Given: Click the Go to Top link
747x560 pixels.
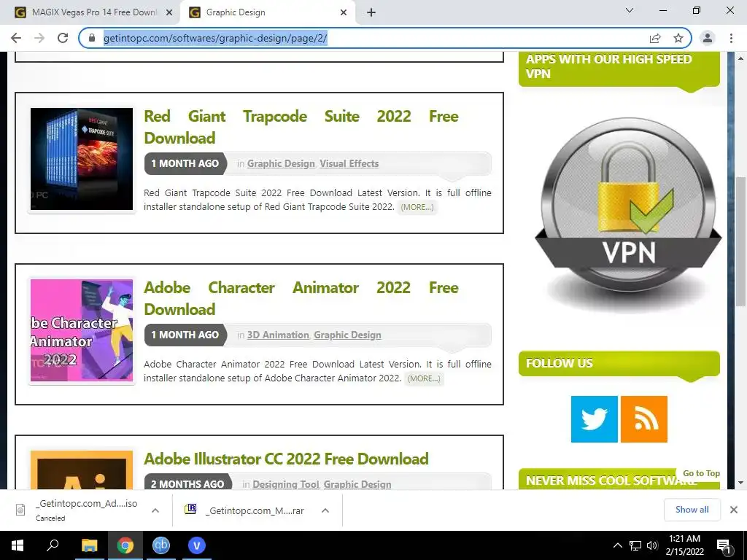Looking at the screenshot, I should [x=701, y=473].
